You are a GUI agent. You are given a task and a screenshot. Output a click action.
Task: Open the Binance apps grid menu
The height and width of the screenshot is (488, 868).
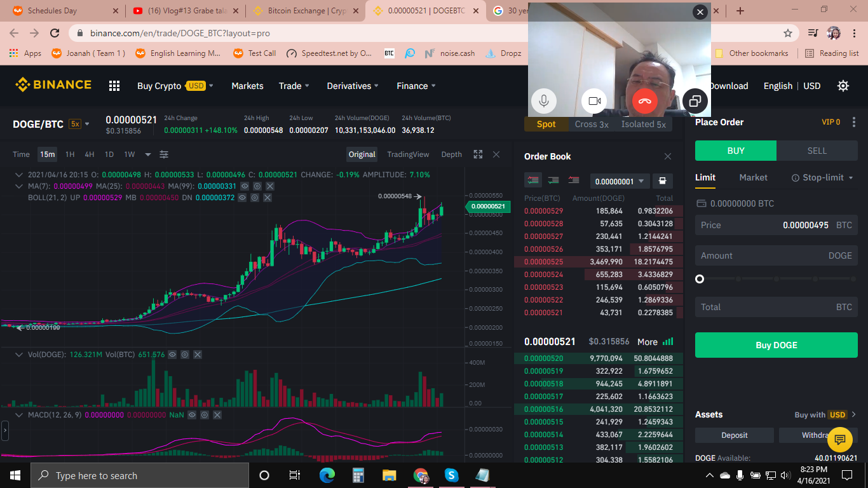114,86
